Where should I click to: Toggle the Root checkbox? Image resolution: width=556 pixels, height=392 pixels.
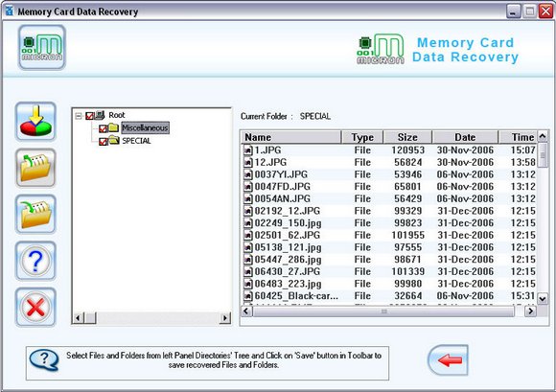(x=89, y=116)
